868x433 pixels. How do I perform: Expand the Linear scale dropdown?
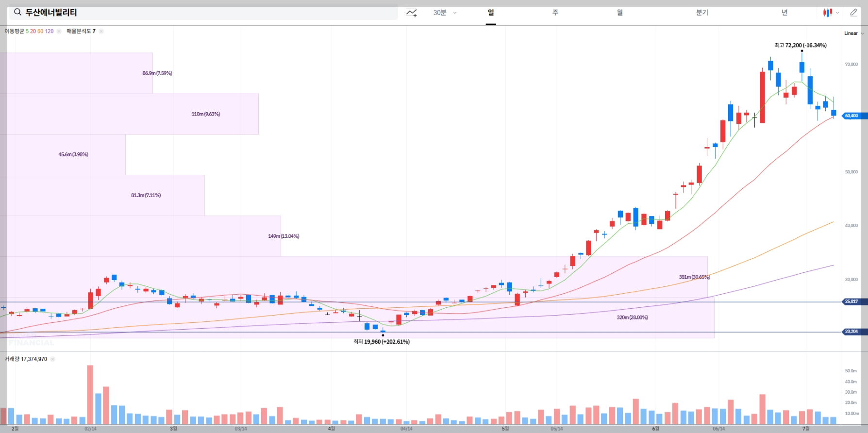tap(854, 33)
